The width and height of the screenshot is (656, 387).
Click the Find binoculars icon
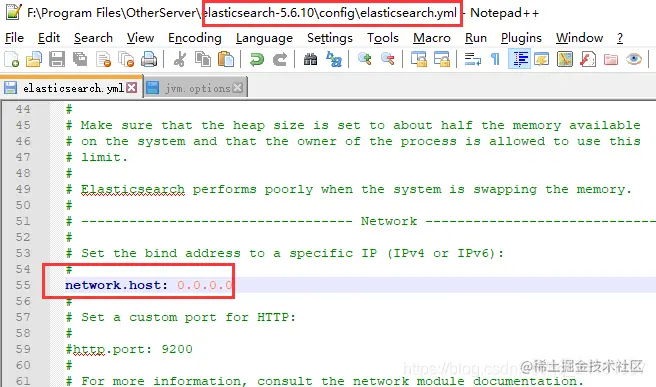coord(310,59)
